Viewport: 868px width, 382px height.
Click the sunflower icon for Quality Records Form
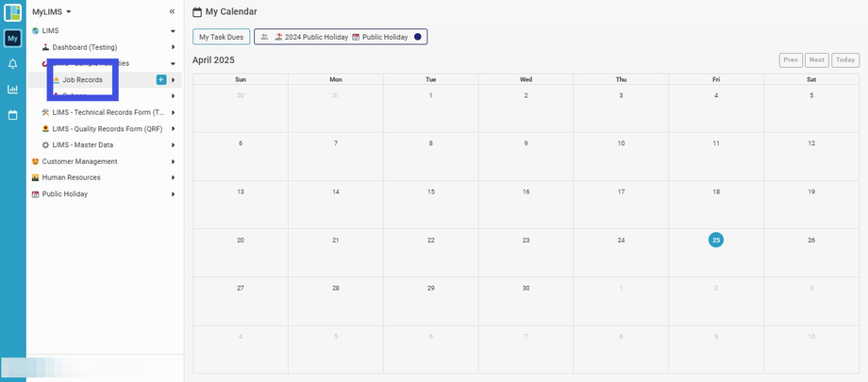(45, 129)
